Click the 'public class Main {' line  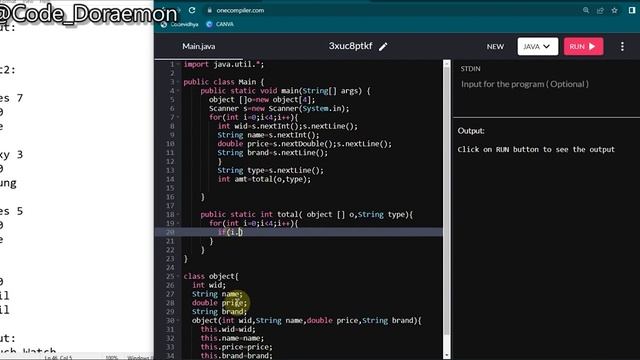tap(224, 82)
